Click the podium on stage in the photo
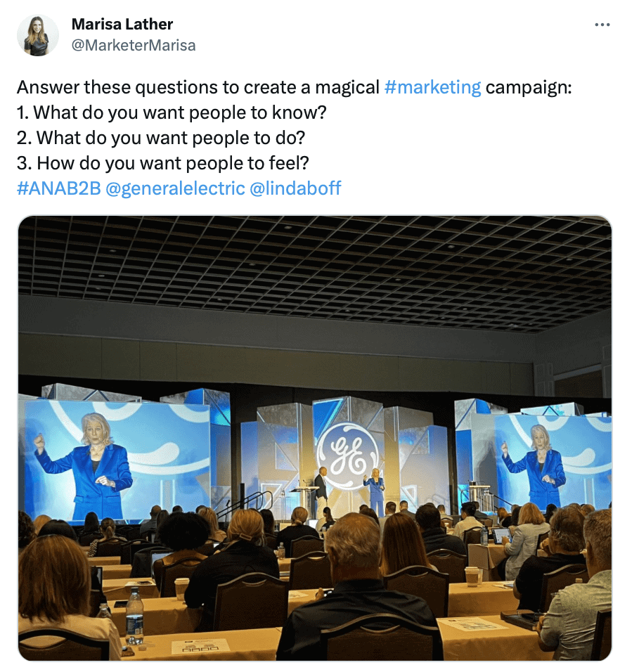This screenshot has width=620, height=672. pos(306,502)
